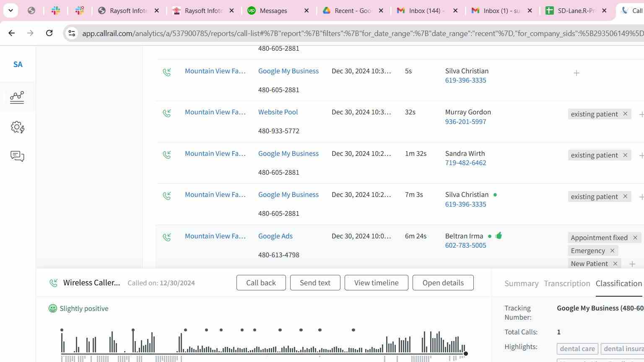The image size is (644, 362).
Task: Call number 936-201-5997 link
Action: pos(466,122)
